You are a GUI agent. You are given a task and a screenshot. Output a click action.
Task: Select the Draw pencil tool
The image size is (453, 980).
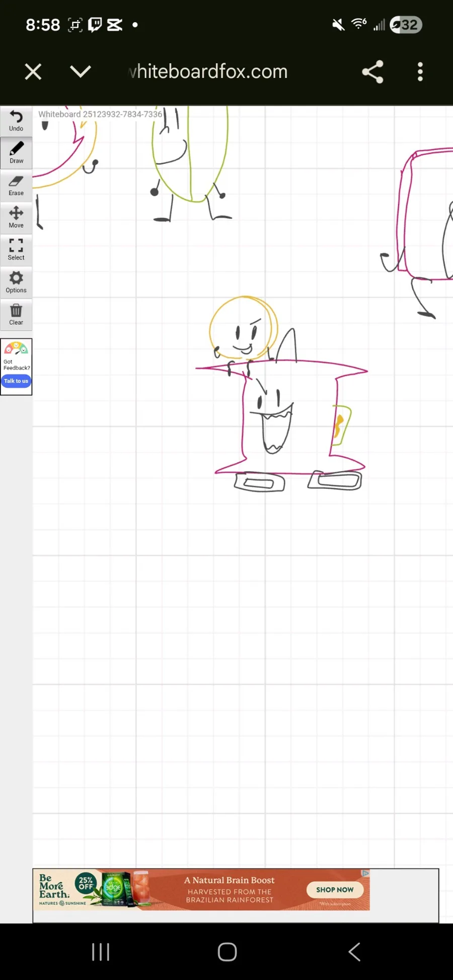(16, 153)
